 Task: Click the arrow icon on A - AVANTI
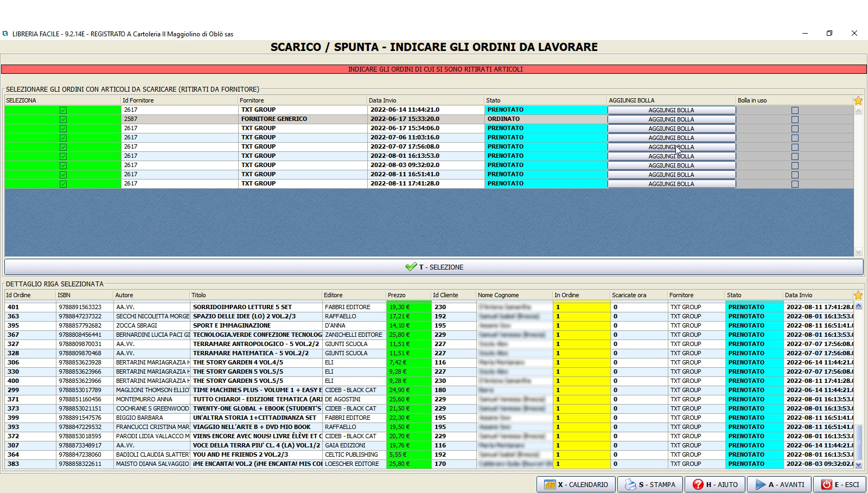tap(761, 484)
